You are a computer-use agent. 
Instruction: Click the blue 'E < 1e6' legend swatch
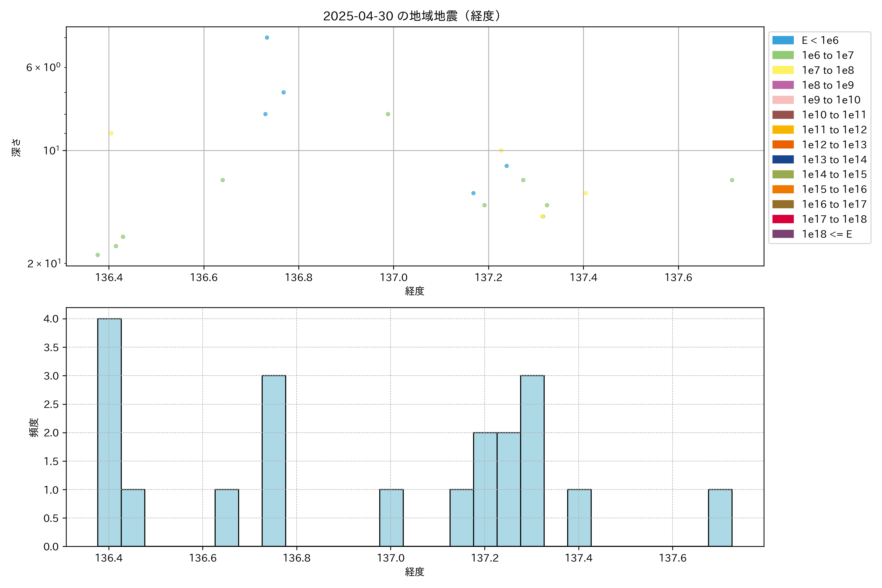click(783, 40)
